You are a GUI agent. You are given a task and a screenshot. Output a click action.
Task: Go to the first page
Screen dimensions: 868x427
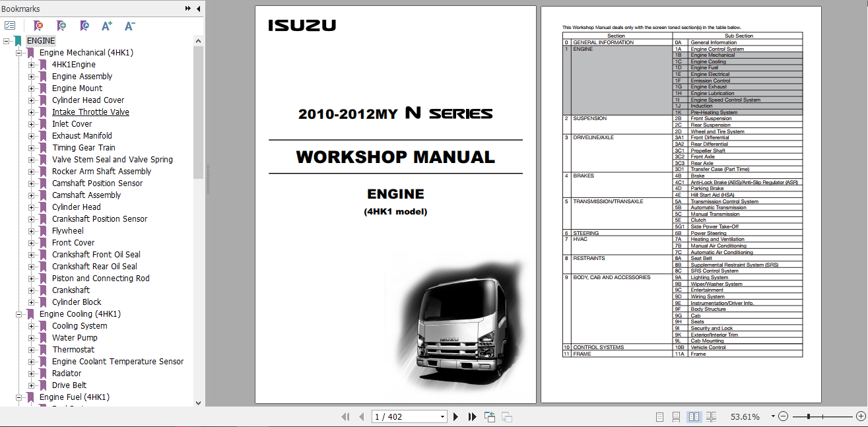(345, 416)
